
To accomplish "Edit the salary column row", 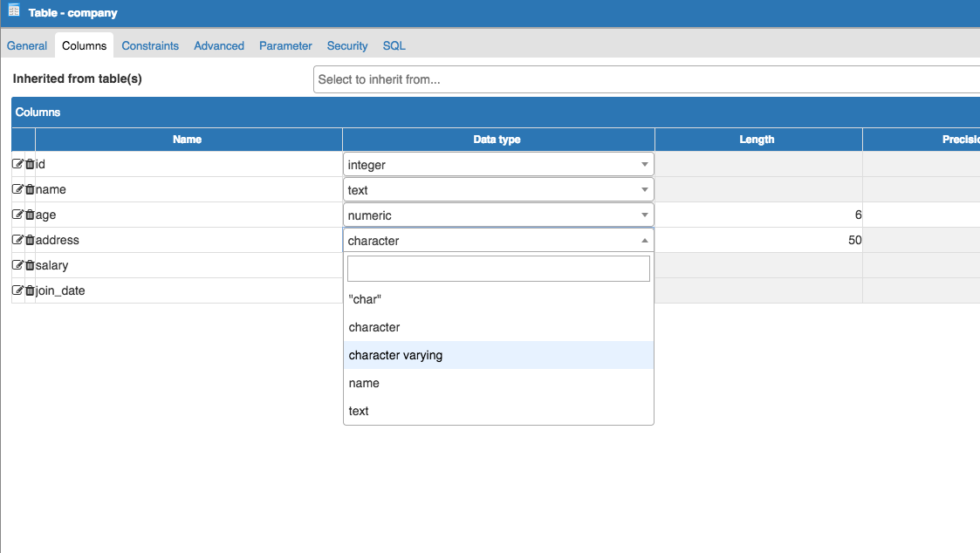I will click(x=17, y=265).
